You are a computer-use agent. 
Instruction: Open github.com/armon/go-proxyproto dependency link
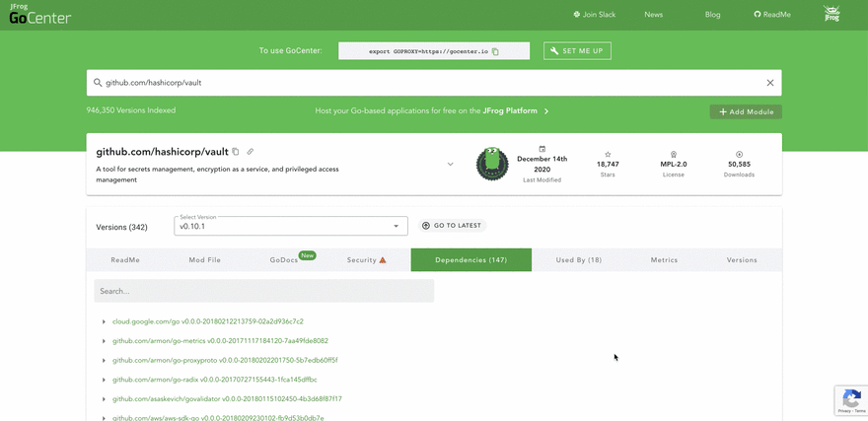point(225,360)
